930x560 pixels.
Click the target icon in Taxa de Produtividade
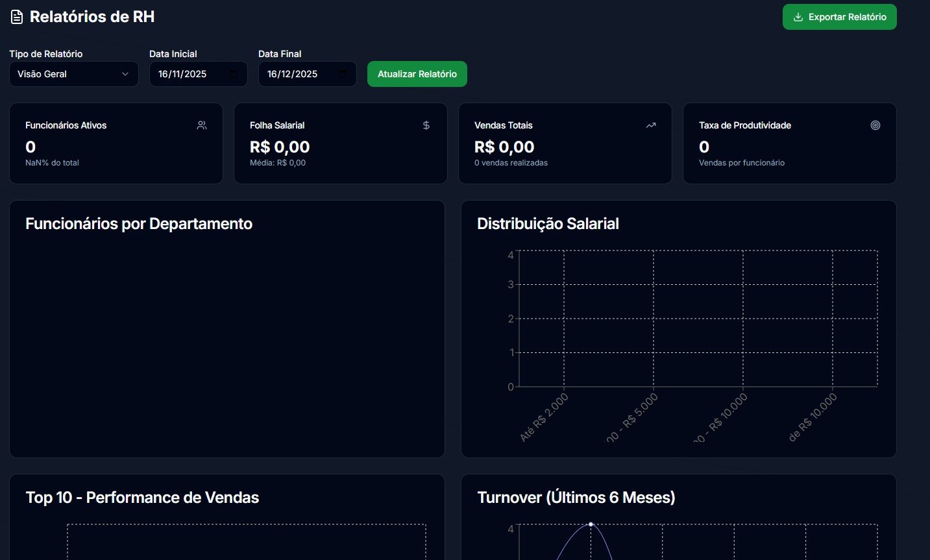(x=875, y=125)
